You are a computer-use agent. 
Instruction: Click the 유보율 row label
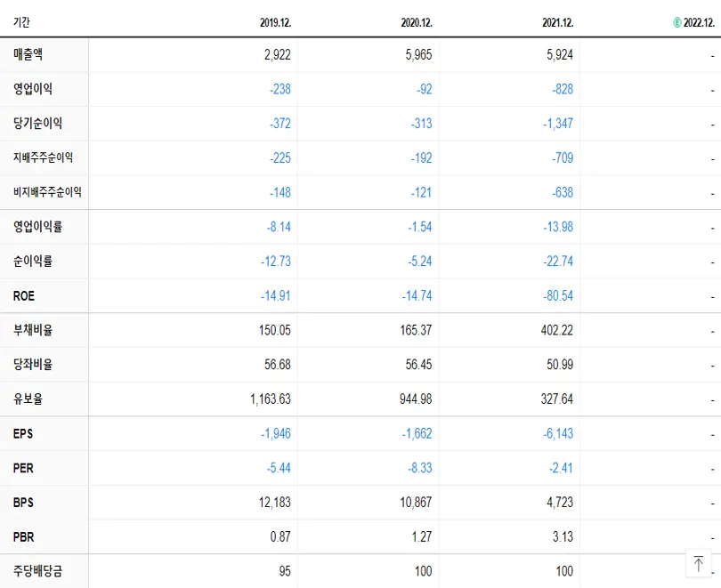point(28,399)
